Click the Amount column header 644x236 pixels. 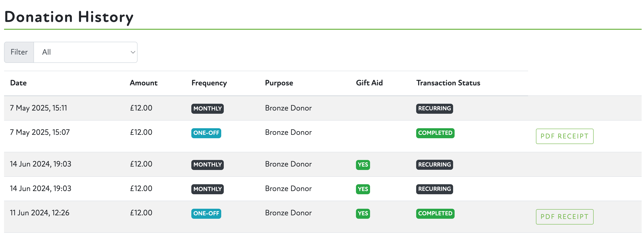(143, 83)
